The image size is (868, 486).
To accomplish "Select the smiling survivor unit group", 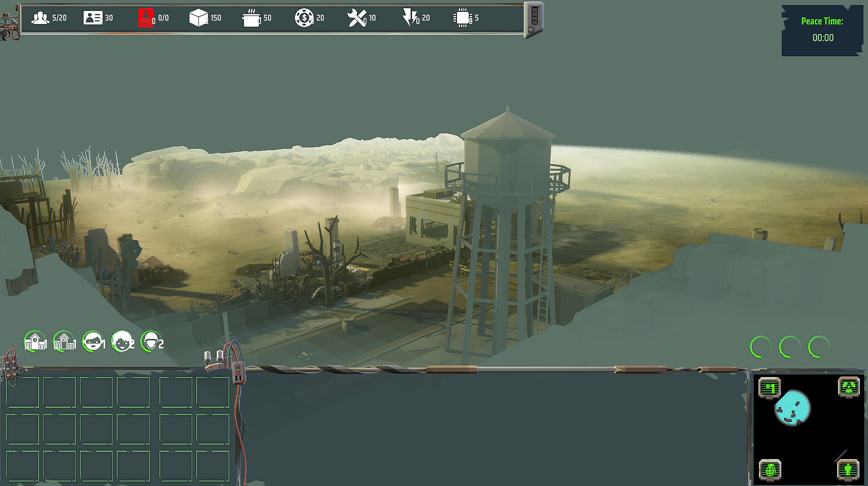I will (x=122, y=341).
